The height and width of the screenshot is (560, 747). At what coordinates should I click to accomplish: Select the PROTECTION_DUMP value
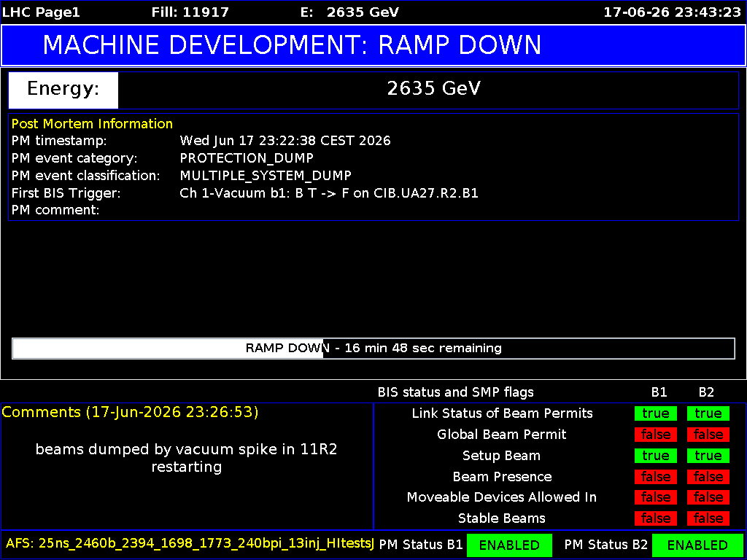point(247,158)
